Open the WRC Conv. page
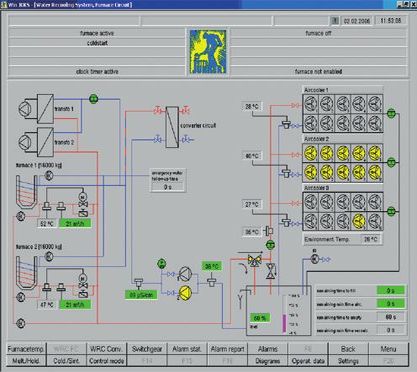417x372 pixels. point(106,349)
